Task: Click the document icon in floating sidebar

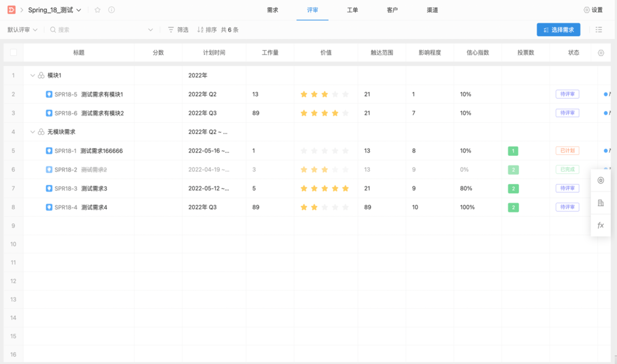Action: pos(601,203)
